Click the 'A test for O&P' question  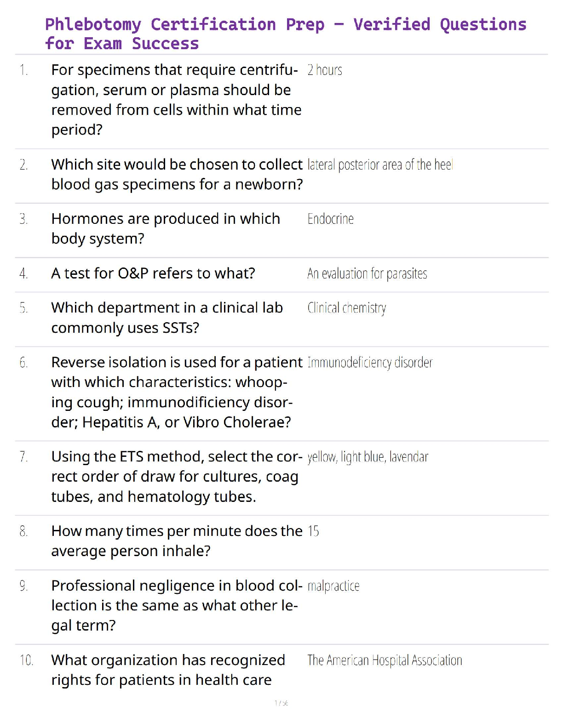point(153,273)
